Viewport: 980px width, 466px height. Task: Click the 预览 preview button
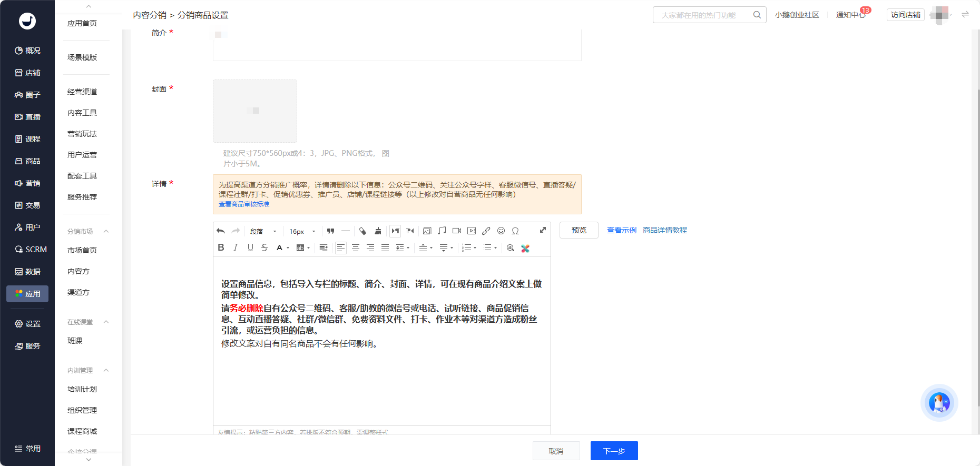click(x=579, y=230)
